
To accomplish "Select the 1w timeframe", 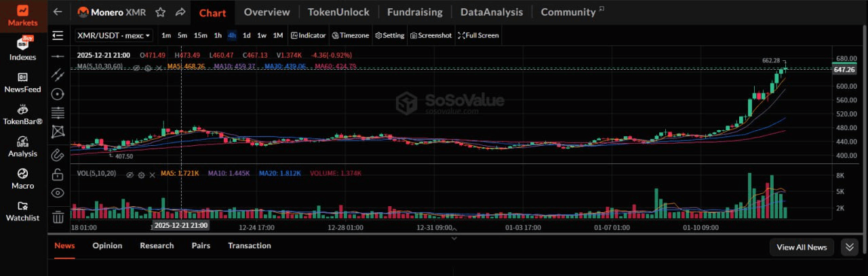I will click(262, 35).
